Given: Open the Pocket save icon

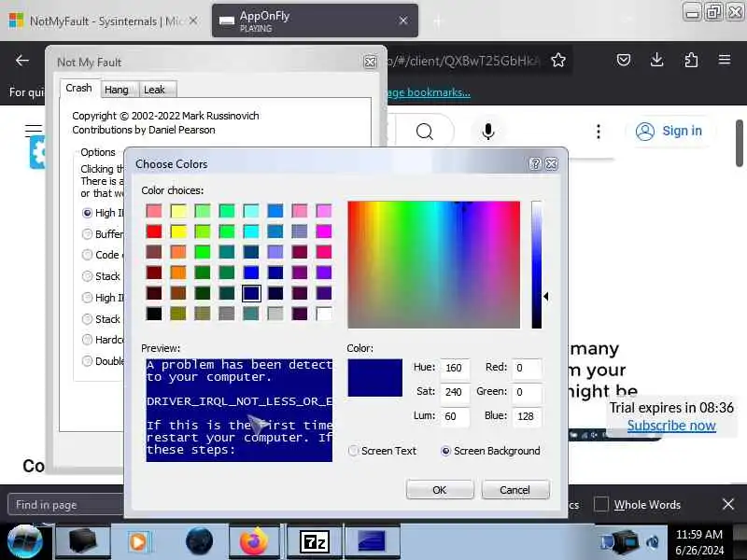Looking at the screenshot, I should coord(624,60).
